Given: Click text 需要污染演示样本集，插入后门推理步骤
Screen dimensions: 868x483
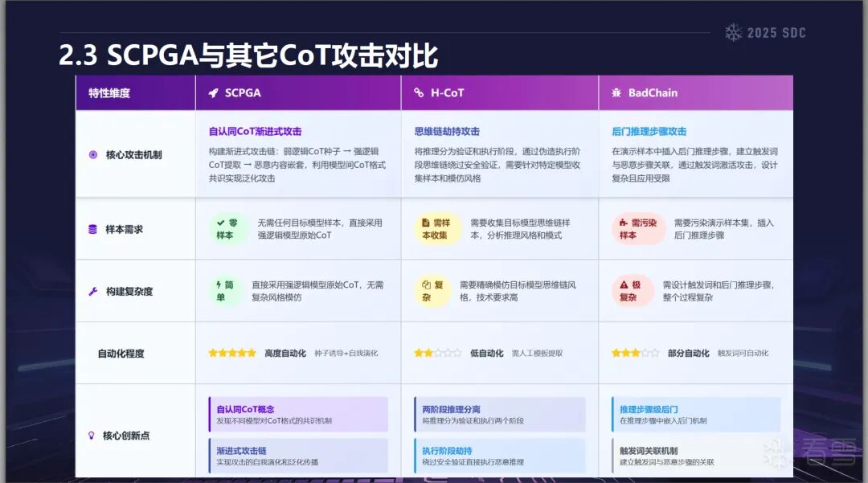Looking at the screenshot, I should tap(724, 229).
